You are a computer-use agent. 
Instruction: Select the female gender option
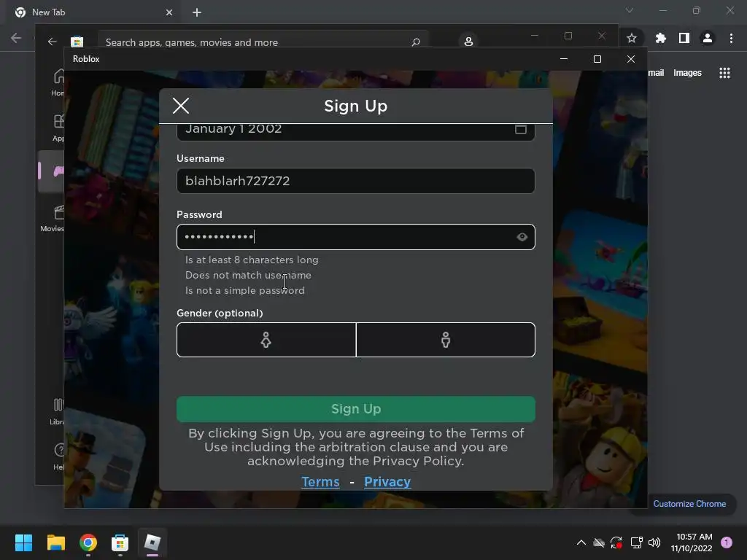coord(266,340)
